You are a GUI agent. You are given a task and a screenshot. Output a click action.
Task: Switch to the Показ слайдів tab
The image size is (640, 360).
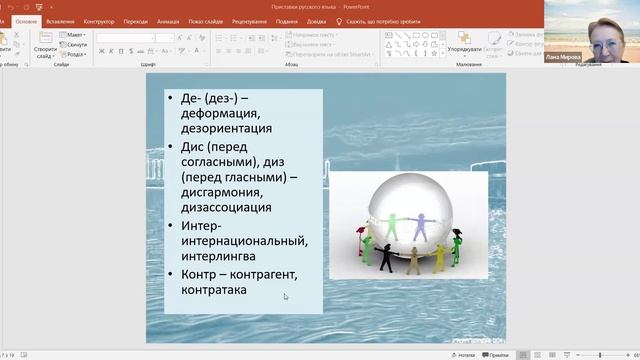(x=205, y=22)
